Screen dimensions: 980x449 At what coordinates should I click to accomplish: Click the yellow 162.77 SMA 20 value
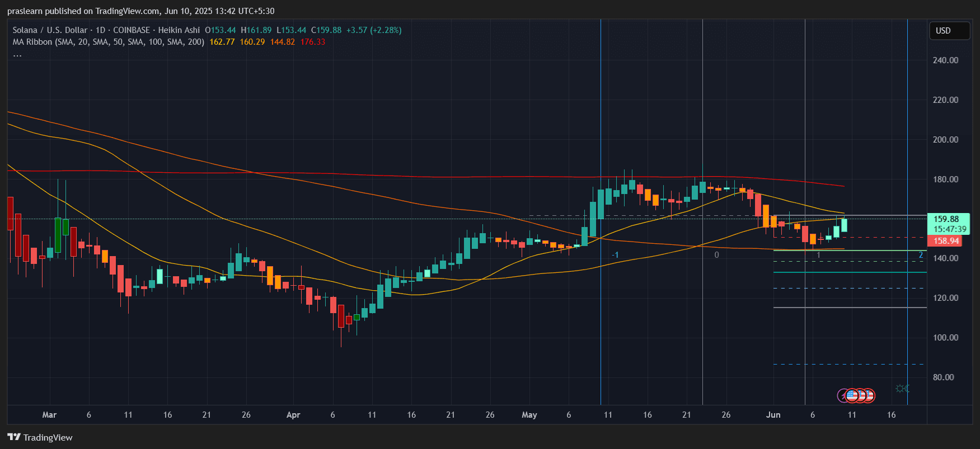click(222, 42)
